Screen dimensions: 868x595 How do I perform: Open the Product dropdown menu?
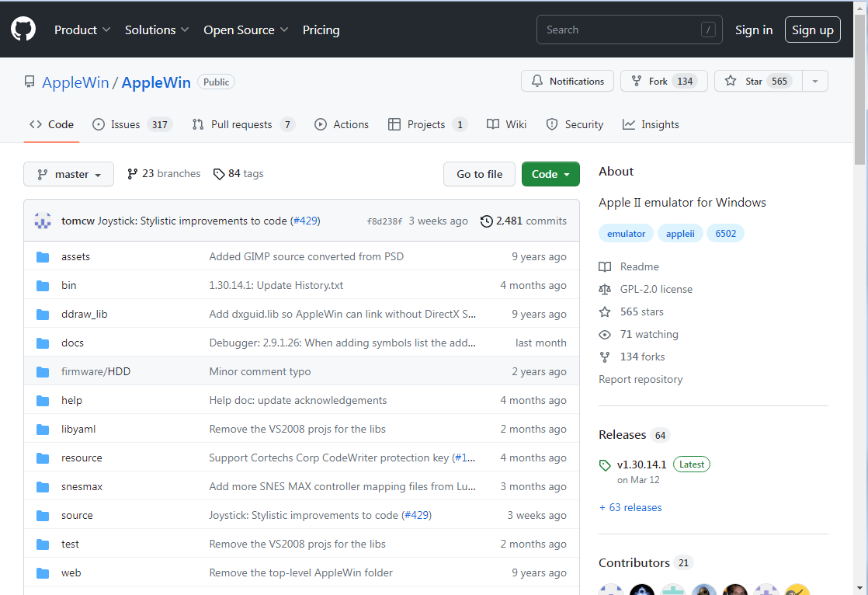point(82,30)
